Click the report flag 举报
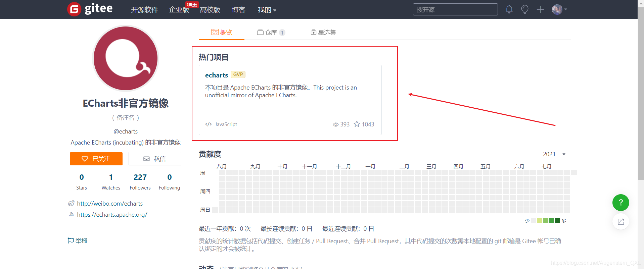The width and height of the screenshot is (644, 269). point(78,240)
